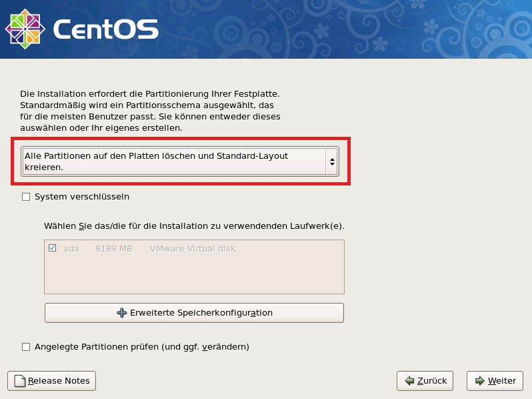Select the sda drive name in the list
The image size is (532, 399).
(x=71, y=249)
